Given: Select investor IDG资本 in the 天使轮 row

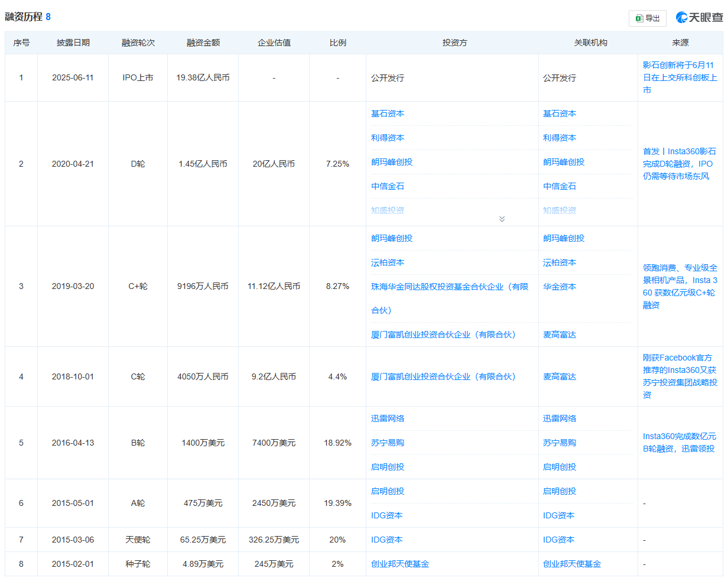Looking at the screenshot, I should [387, 540].
